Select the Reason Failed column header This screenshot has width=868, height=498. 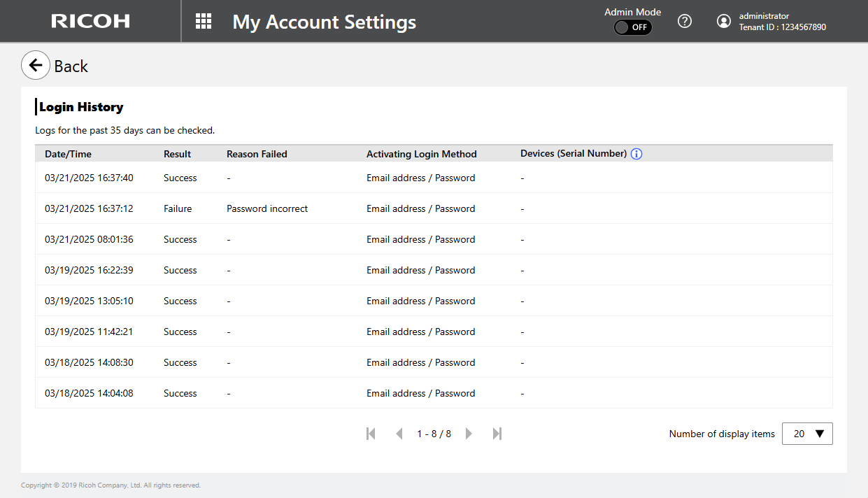tap(257, 154)
